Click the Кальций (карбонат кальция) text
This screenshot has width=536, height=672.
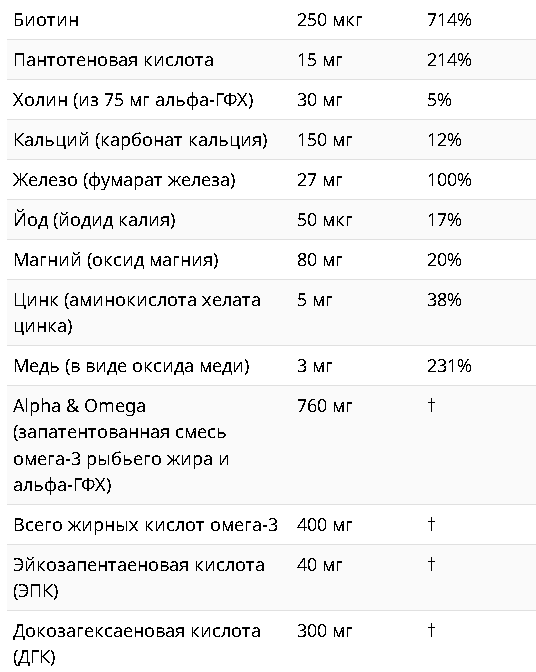coord(140,140)
